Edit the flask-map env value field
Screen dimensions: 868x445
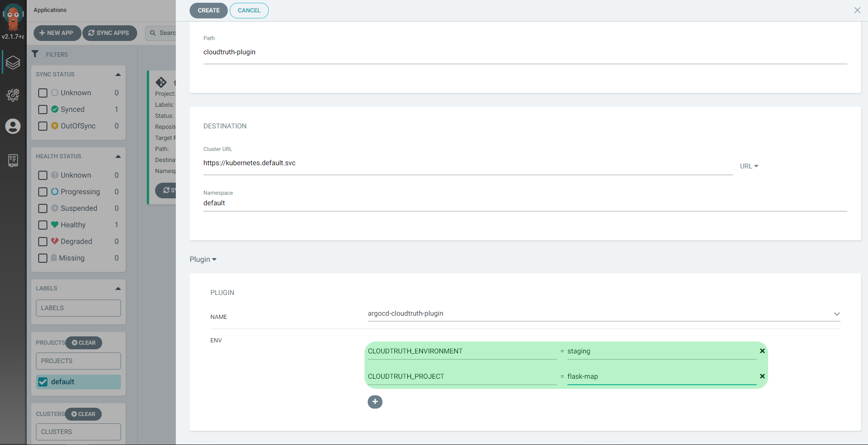click(x=662, y=376)
